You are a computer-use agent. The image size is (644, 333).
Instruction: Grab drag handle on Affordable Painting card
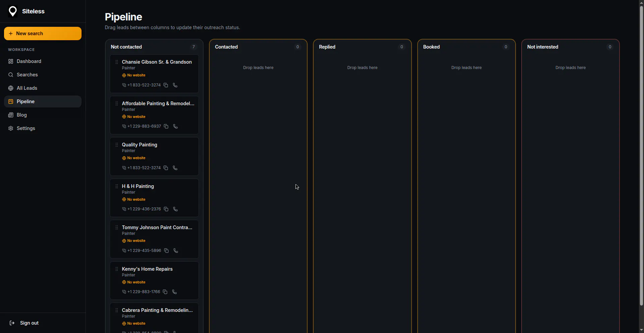point(117,104)
